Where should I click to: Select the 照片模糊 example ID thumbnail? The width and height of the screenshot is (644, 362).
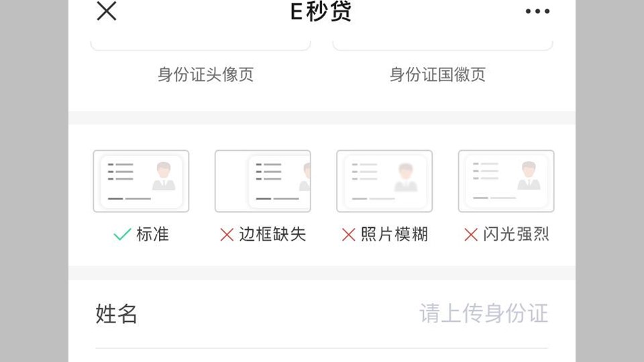384,181
